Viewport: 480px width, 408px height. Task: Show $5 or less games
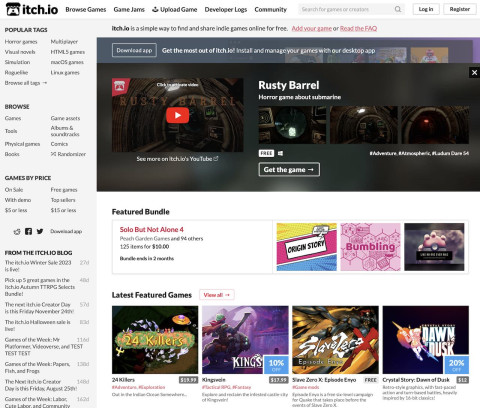click(16, 210)
